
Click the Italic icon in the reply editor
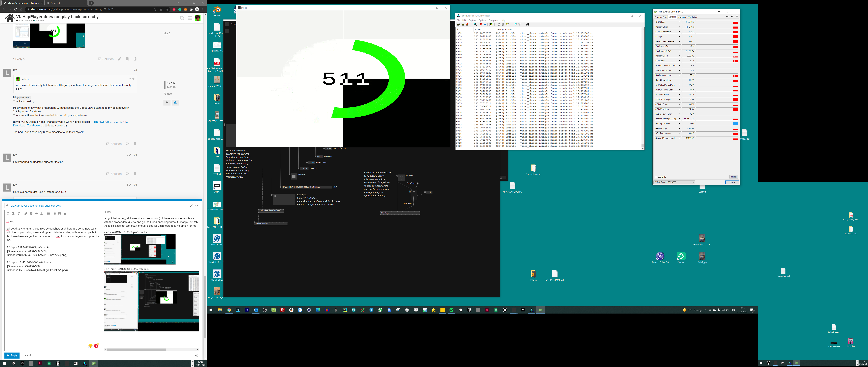[x=19, y=213]
